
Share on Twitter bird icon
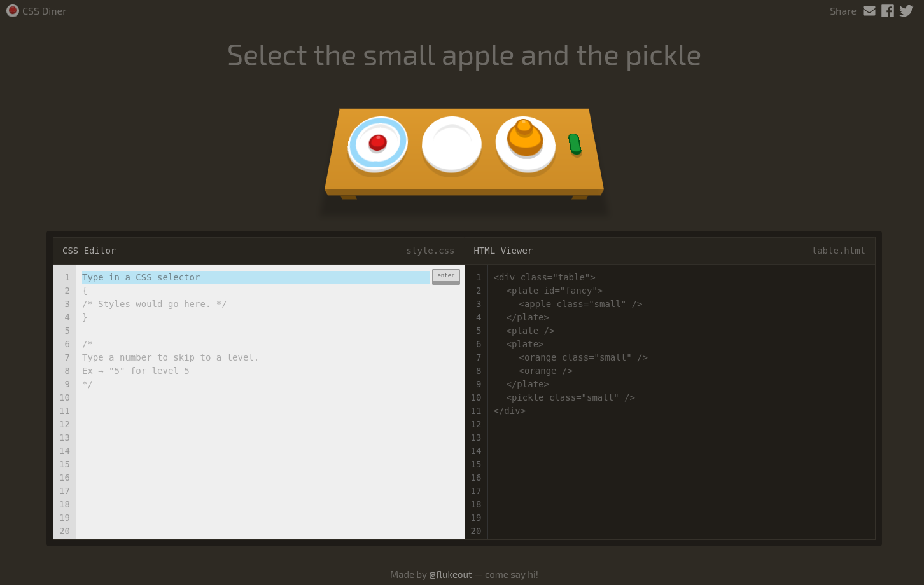[906, 11]
